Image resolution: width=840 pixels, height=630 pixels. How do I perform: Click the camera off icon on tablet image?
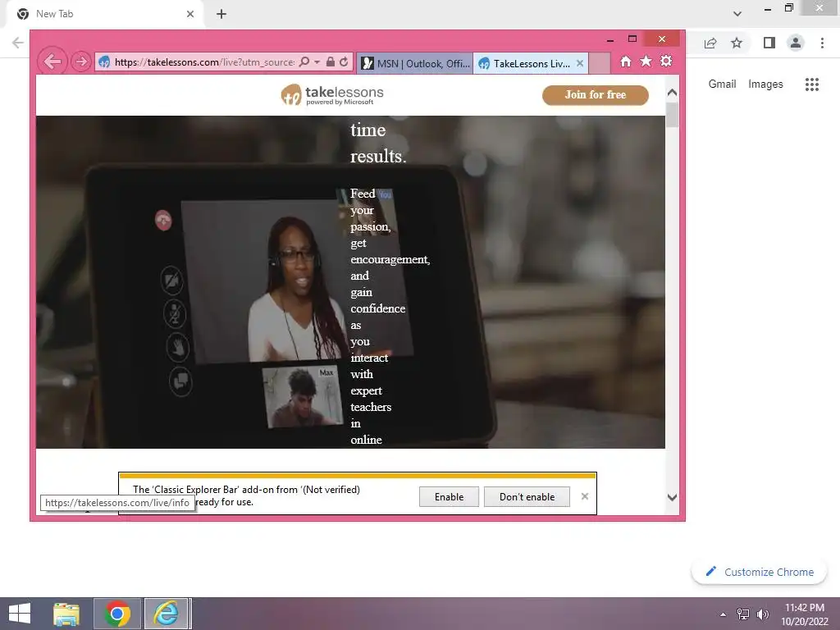tap(172, 281)
